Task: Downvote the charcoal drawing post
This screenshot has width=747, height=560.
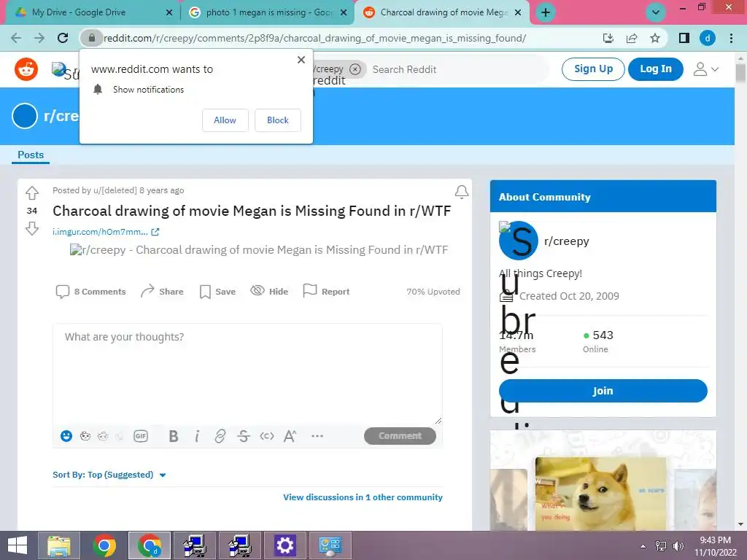Action: (32, 228)
